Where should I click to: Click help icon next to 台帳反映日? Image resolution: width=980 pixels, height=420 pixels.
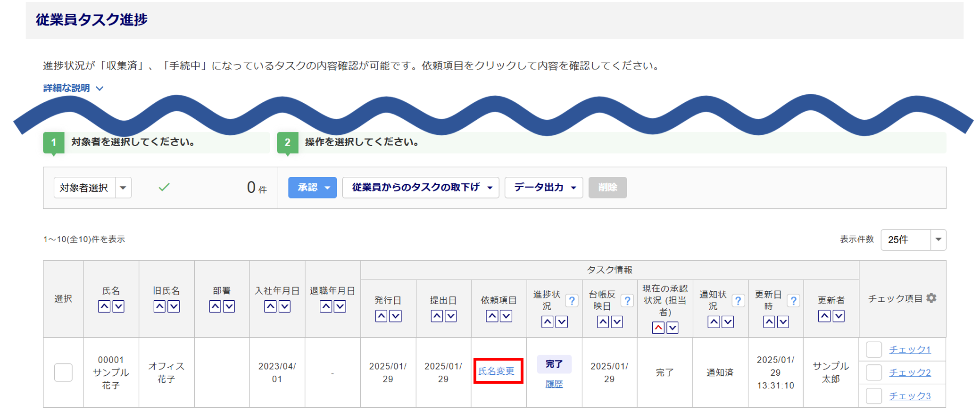click(x=627, y=300)
